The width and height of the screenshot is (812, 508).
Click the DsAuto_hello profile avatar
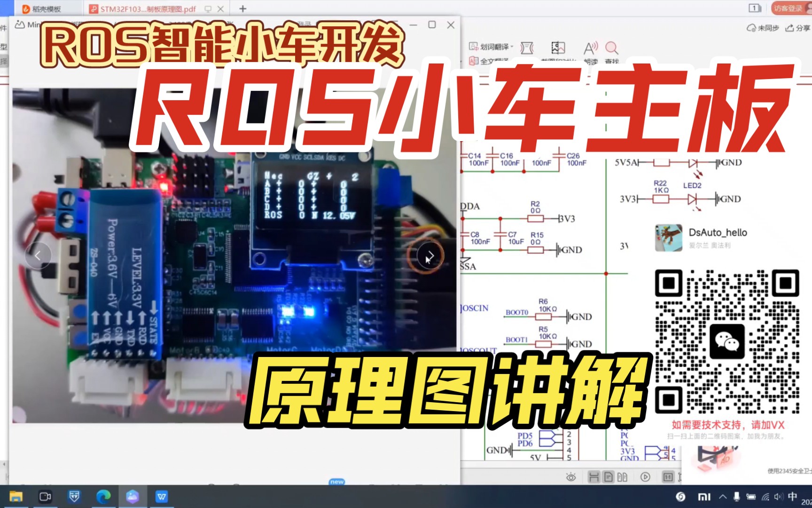(669, 238)
